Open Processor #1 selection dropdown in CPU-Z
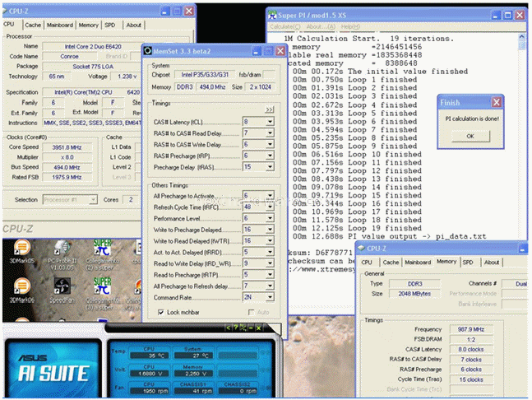This screenshot has width=532, height=400. point(70,200)
